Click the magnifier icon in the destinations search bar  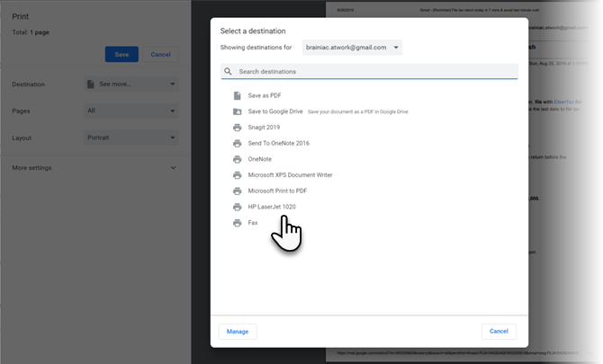coord(228,71)
